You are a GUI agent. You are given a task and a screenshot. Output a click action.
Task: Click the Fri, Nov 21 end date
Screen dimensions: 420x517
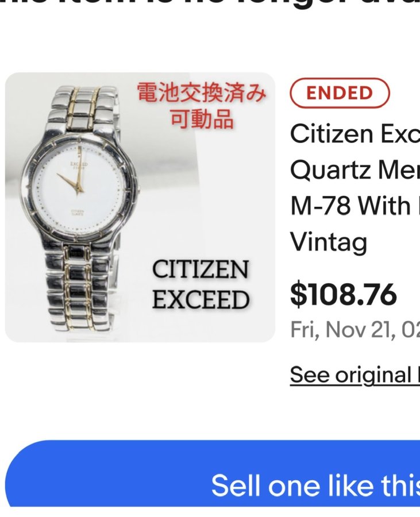pyautogui.click(x=355, y=329)
